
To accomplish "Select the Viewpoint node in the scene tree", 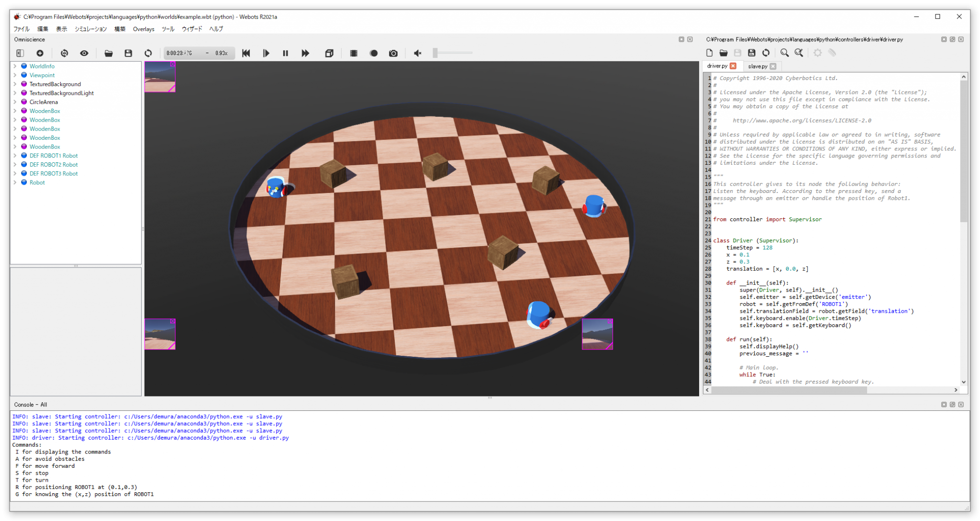I will [42, 75].
